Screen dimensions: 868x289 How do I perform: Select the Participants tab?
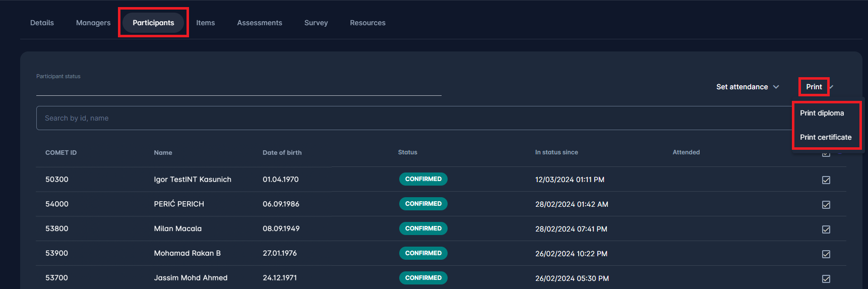point(153,23)
